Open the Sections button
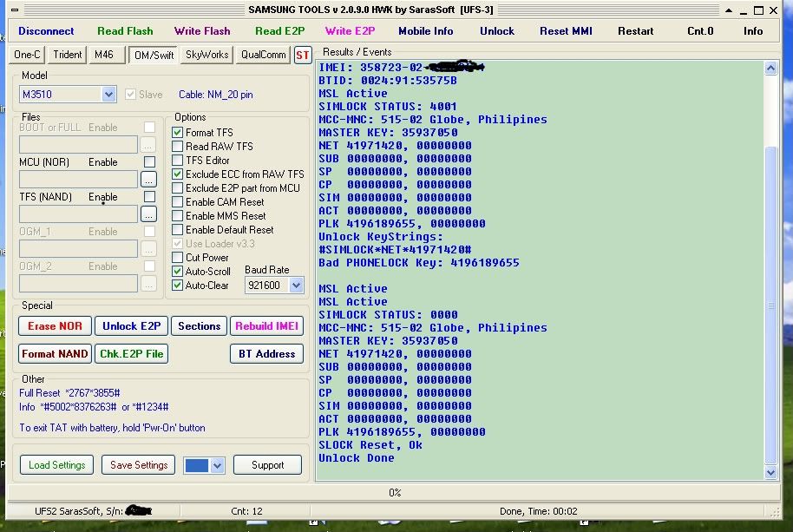 pos(200,326)
